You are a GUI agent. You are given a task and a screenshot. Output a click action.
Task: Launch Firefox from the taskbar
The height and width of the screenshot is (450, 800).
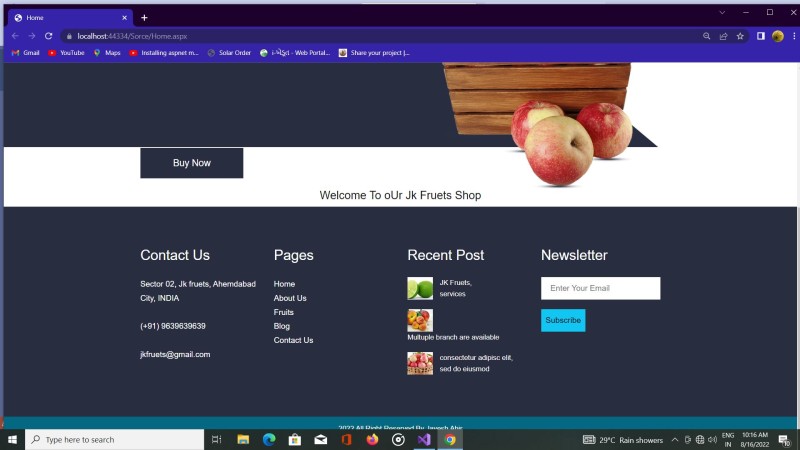click(372, 439)
